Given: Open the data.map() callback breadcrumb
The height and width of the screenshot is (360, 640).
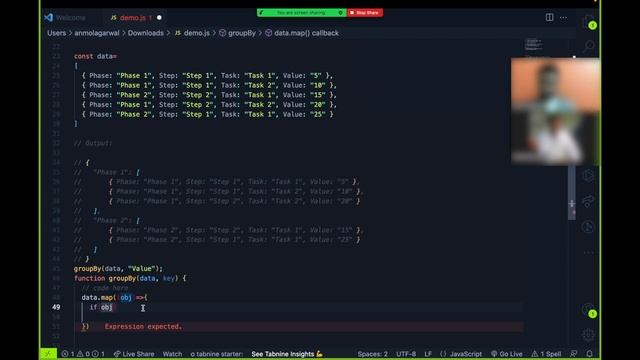Looking at the screenshot, I should 302,33.
